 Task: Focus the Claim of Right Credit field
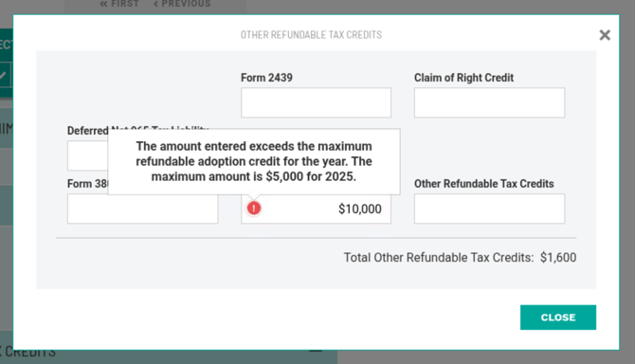click(x=489, y=102)
